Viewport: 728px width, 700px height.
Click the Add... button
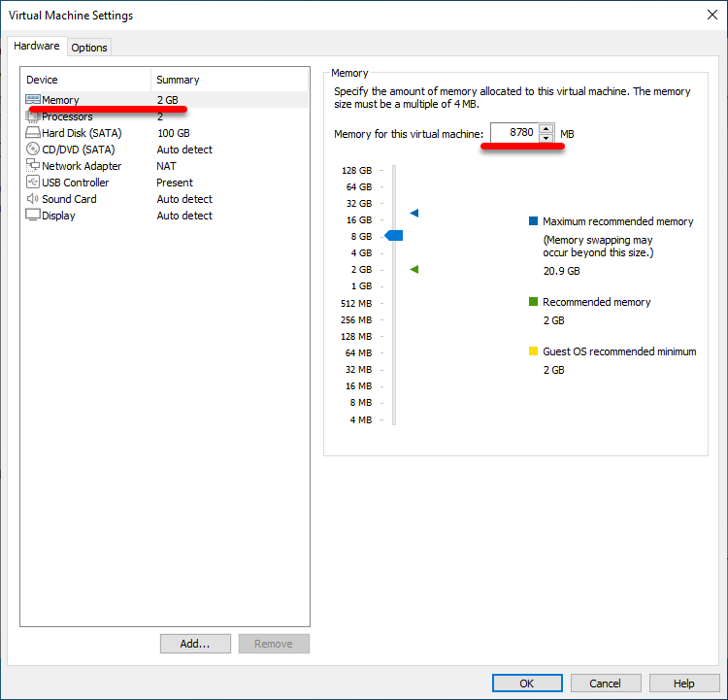point(195,644)
